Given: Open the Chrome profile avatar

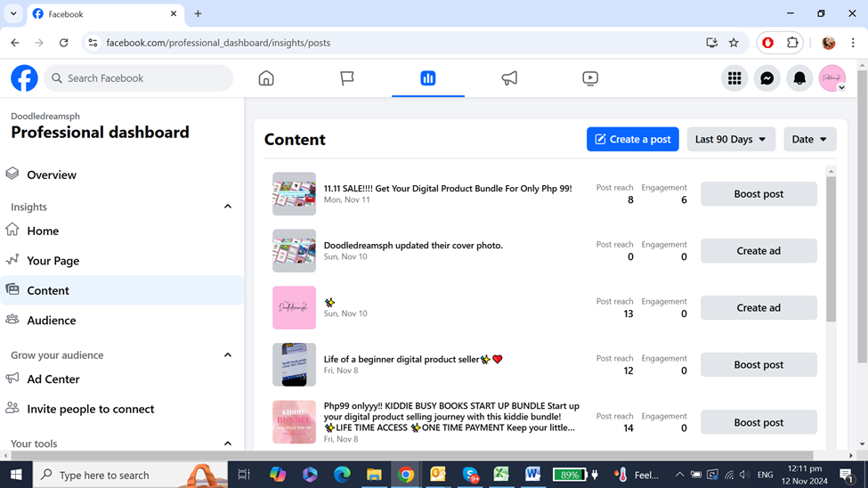Looking at the screenshot, I should (x=829, y=43).
